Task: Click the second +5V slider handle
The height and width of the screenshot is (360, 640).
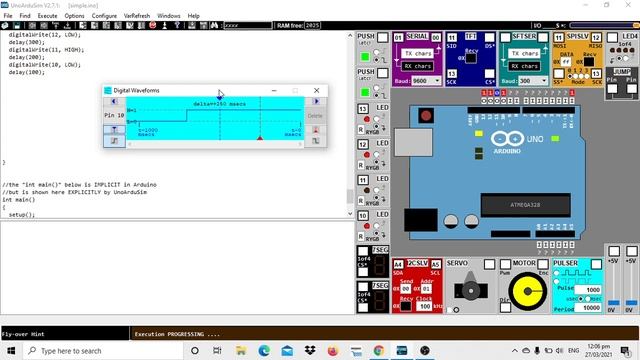Action: tap(631, 302)
